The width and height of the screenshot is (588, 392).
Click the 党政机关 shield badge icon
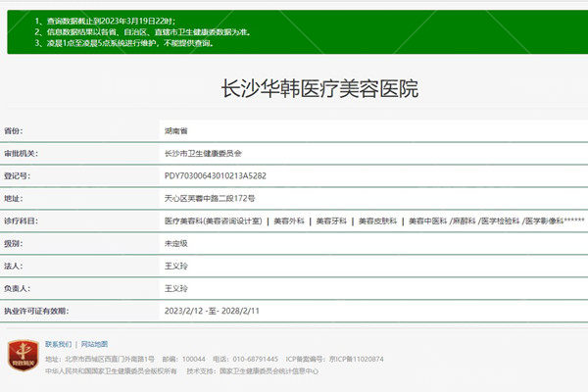[x=24, y=355]
